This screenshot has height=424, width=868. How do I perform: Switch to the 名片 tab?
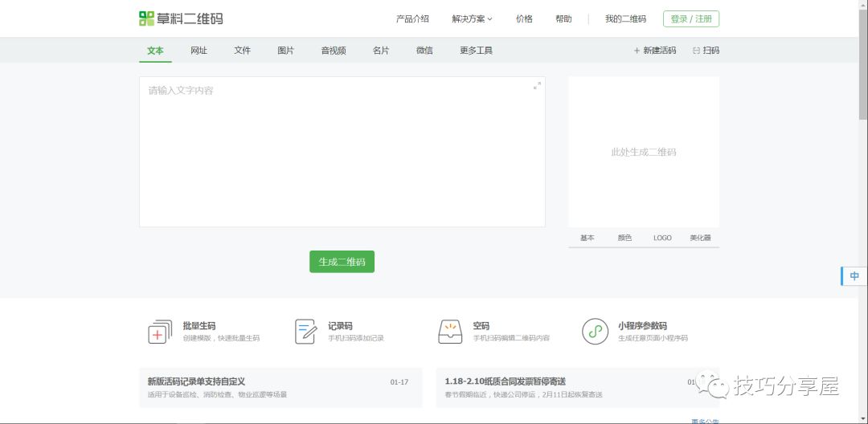tap(381, 51)
